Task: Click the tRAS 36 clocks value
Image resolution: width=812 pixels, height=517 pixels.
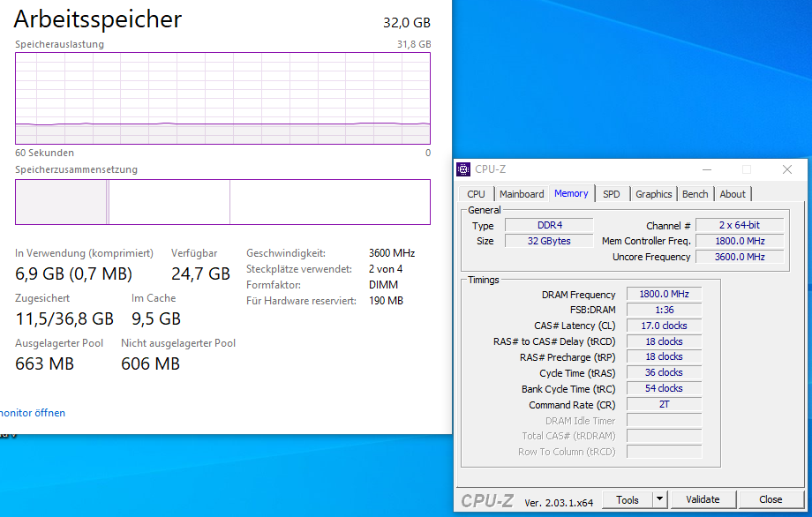Action: 664,372
